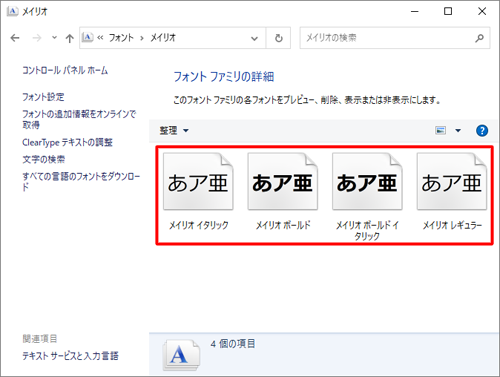Open the 整理 organize menu
500x377 pixels.
click(174, 130)
